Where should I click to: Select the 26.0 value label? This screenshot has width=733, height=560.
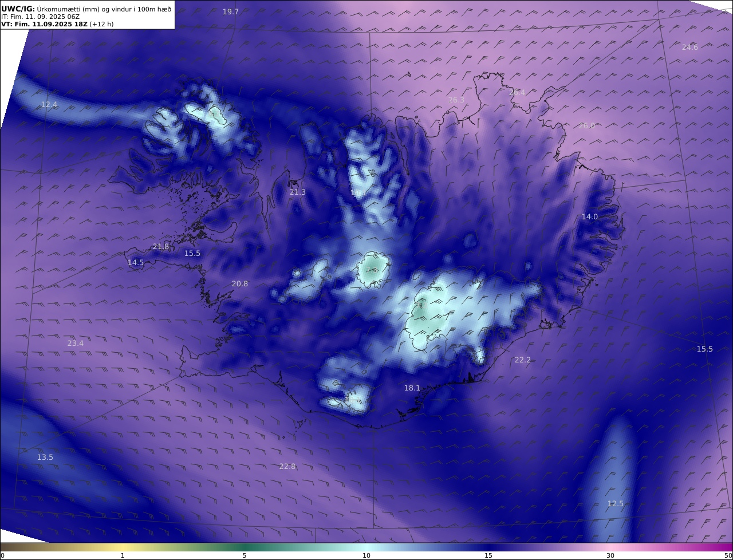[x=587, y=126]
